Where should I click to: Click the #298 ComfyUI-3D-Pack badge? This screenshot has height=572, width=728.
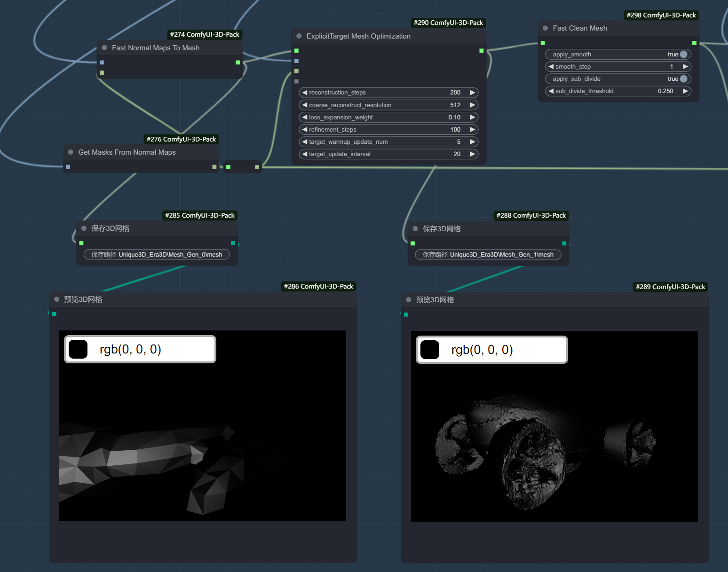[661, 15]
